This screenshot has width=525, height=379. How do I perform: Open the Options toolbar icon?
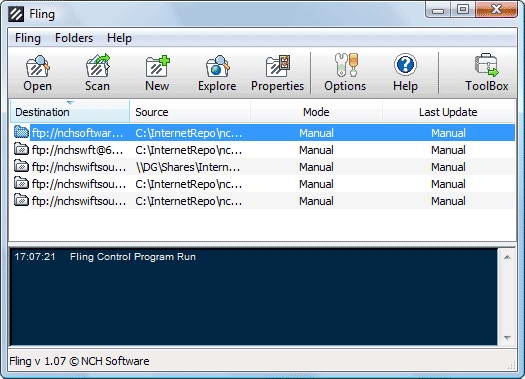pyautogui.click(x=346, y=65)
